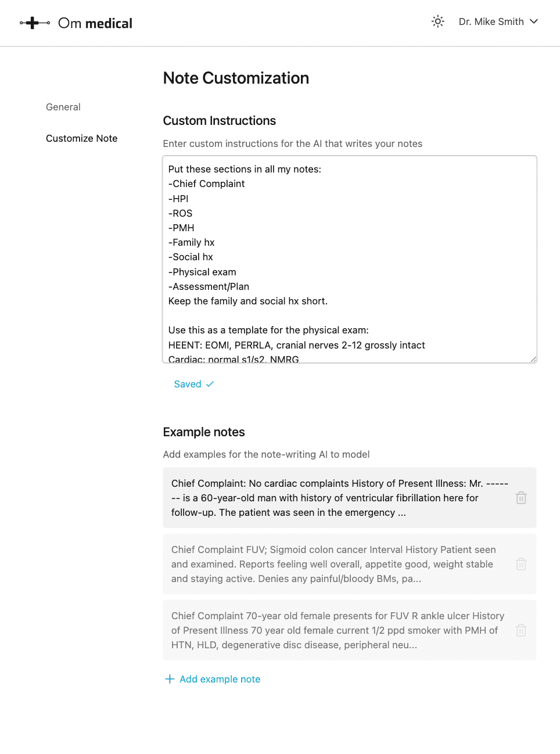Click the Om medical logo icon
The image size is (560, 754).
pos(34,22)
